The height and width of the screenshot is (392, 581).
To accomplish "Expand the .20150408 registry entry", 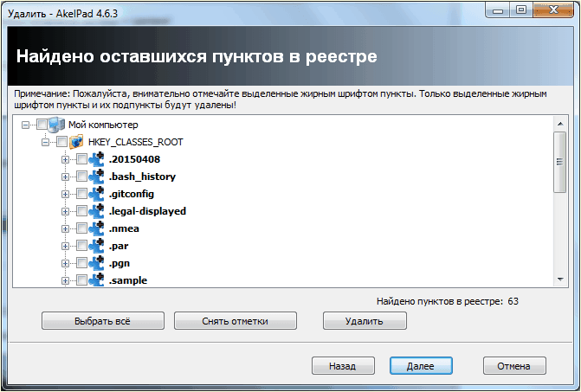I will [65, 159].
